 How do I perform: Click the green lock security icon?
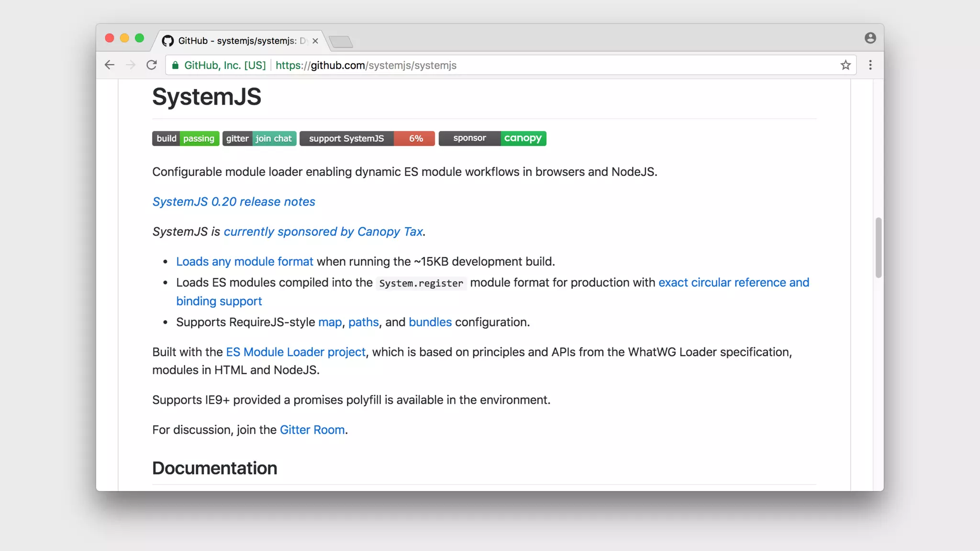(x=176, y=66)
